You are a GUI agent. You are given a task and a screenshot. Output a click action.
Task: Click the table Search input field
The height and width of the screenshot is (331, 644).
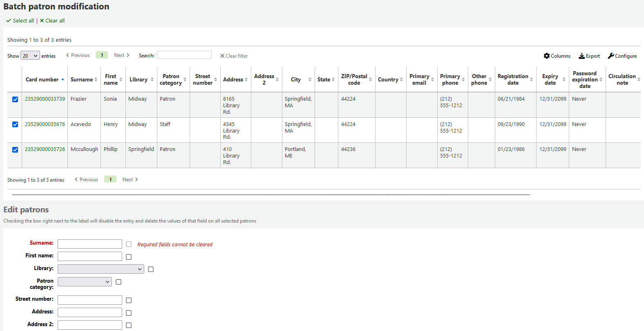pyautogui.click(x=184, y=55)
